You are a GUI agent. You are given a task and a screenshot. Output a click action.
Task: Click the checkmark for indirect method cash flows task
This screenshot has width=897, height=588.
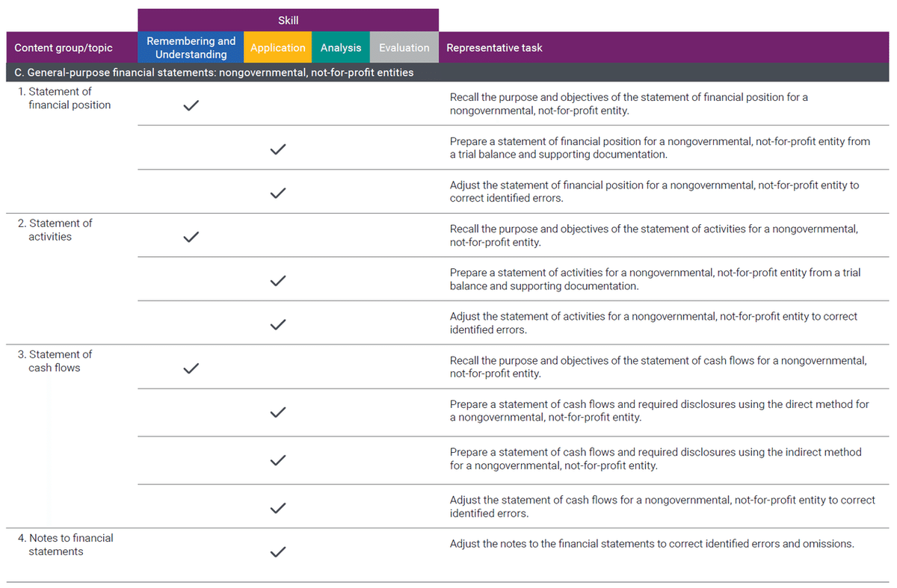pyautogui.click(x=278, y=459)
